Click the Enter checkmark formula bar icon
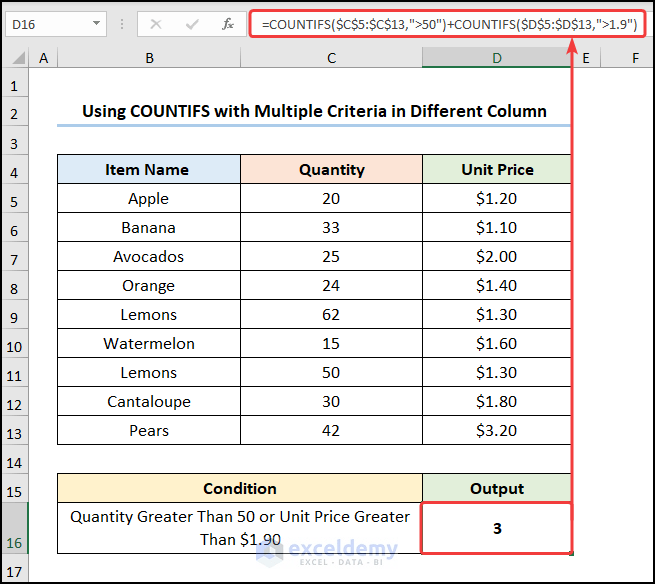The image size is (655, 584). 192,24
